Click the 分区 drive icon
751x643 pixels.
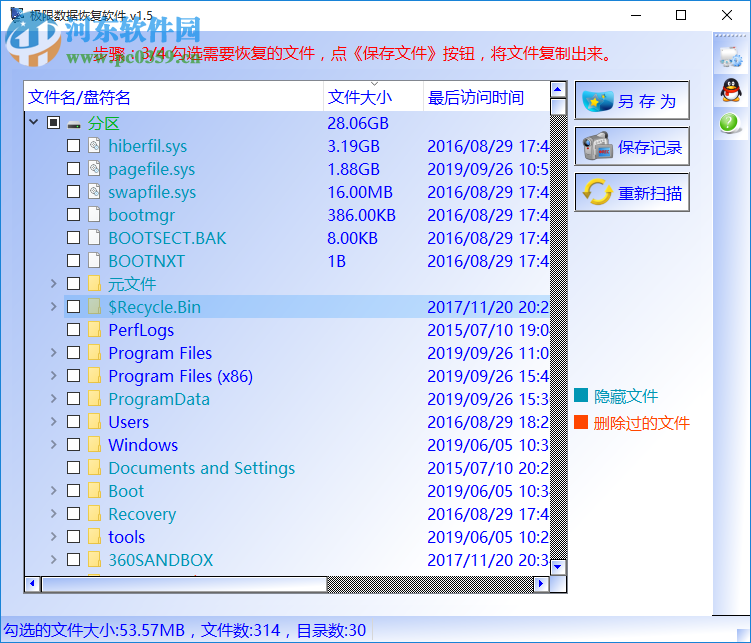[x=74, y=124]
